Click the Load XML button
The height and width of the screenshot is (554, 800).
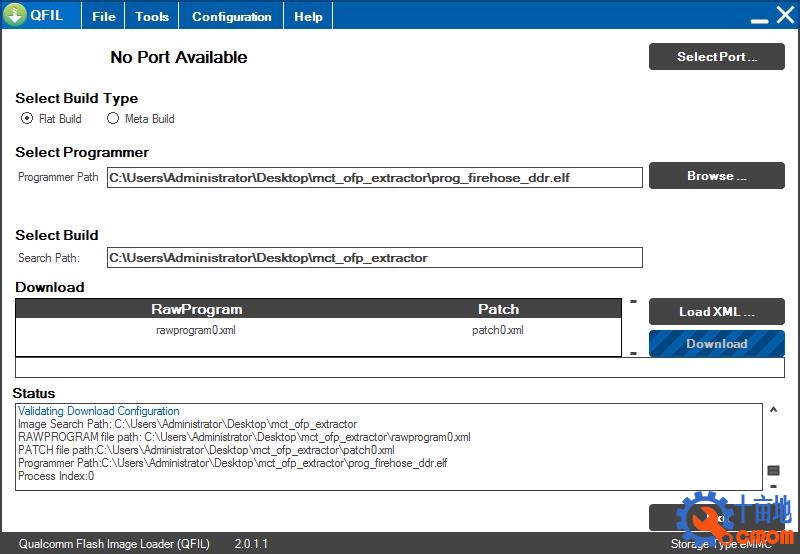click(716, 312)
